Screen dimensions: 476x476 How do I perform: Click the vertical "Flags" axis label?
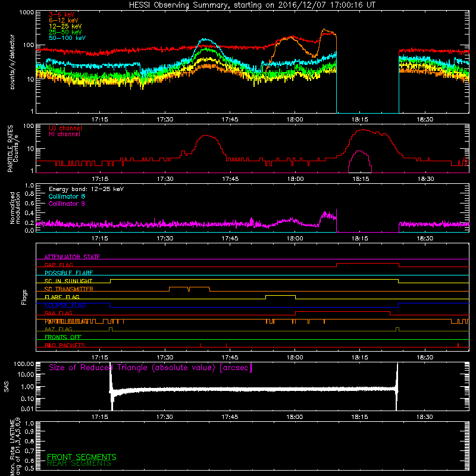24,297
